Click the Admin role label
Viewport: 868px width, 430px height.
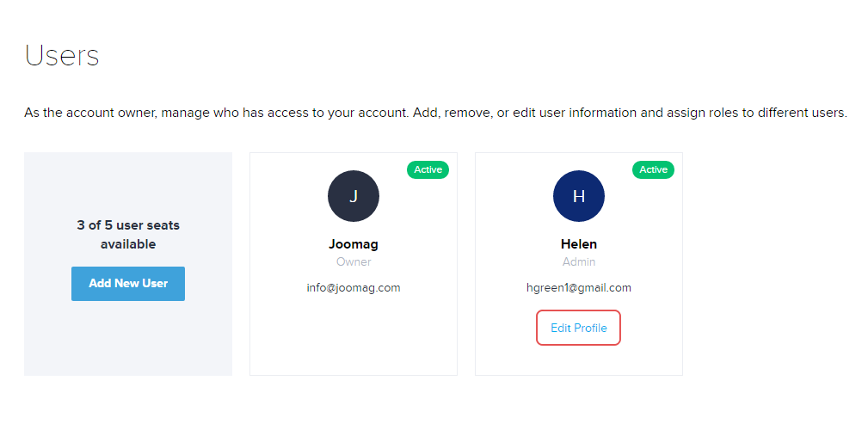pyautogui.click(x=578, y=261)
